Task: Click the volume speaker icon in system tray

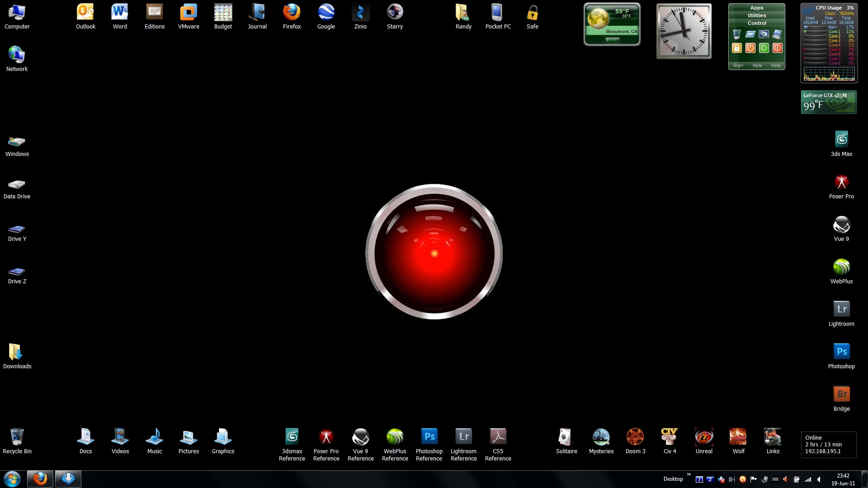Action: 819,479
